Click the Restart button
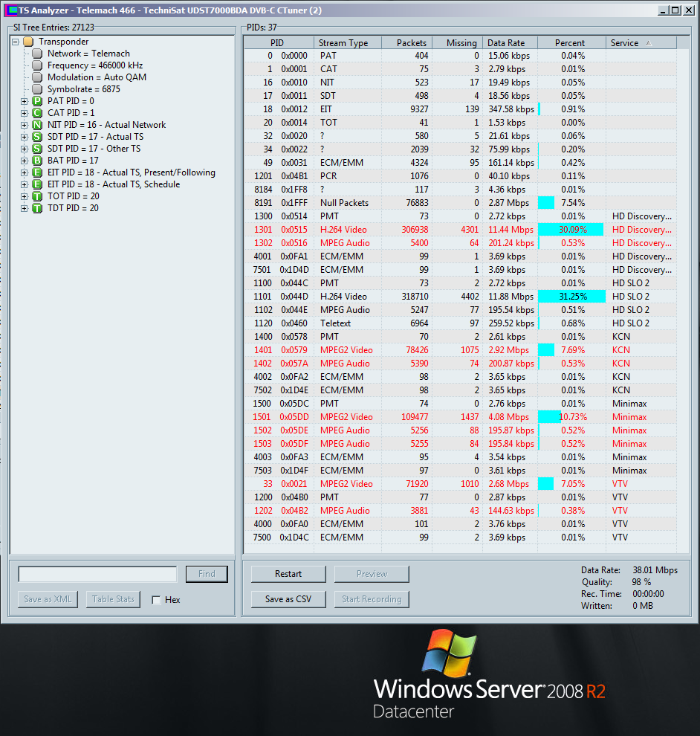Viewport: 700px width, 736px height. 288,574
